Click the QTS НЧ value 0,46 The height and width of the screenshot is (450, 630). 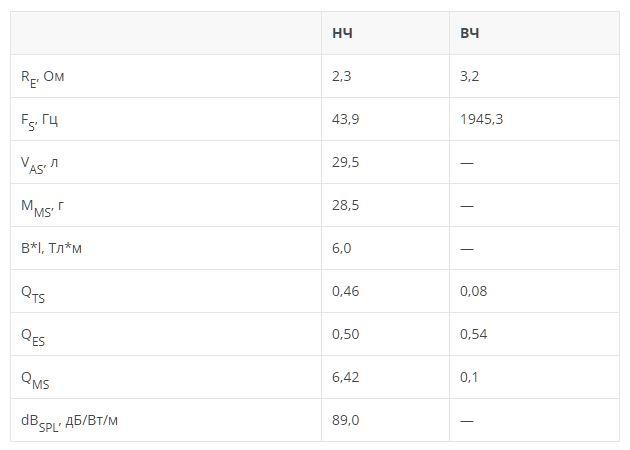pyautogui.click(x=346, y=291)
